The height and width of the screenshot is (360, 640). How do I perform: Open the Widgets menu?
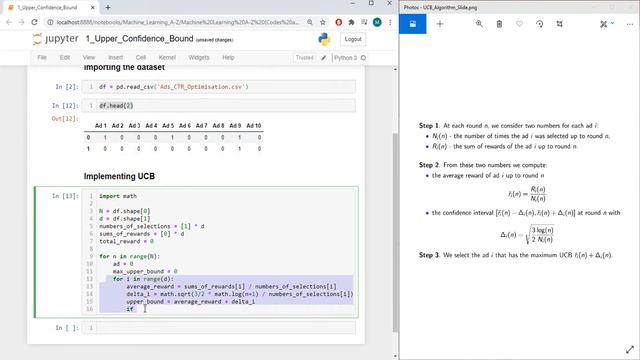coord(199,58)
